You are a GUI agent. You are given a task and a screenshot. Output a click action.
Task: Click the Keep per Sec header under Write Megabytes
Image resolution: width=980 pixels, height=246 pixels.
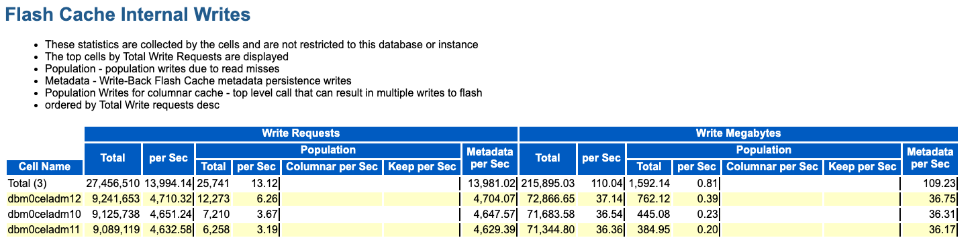pos(863,167)
